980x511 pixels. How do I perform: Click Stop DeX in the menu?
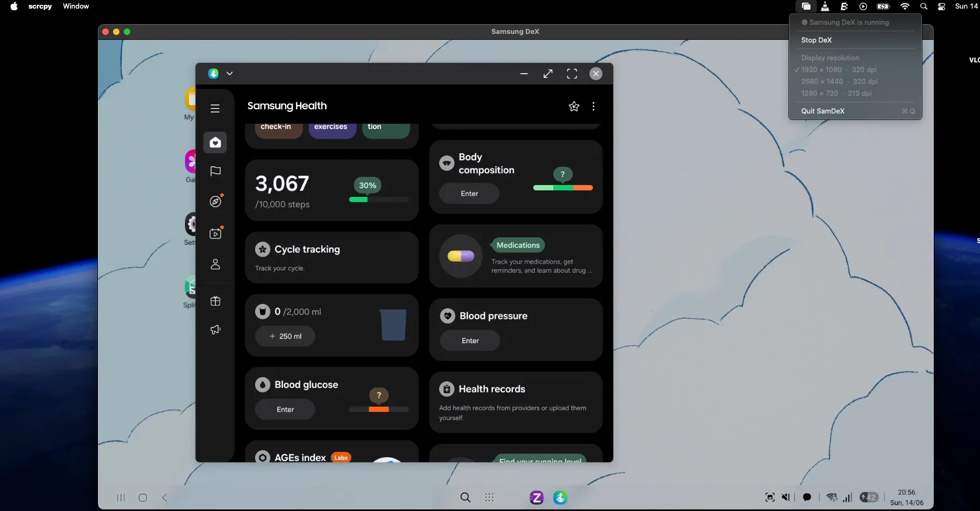[855, 40]
